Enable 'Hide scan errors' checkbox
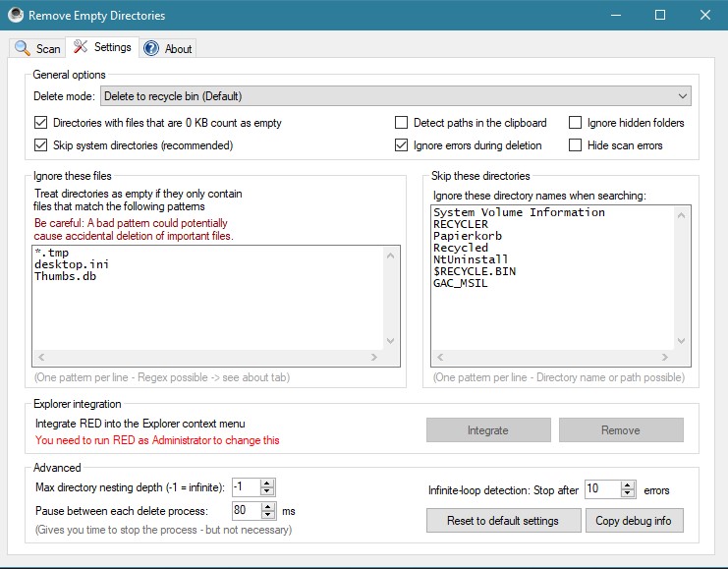728x569 pixels. click(575, 145)
